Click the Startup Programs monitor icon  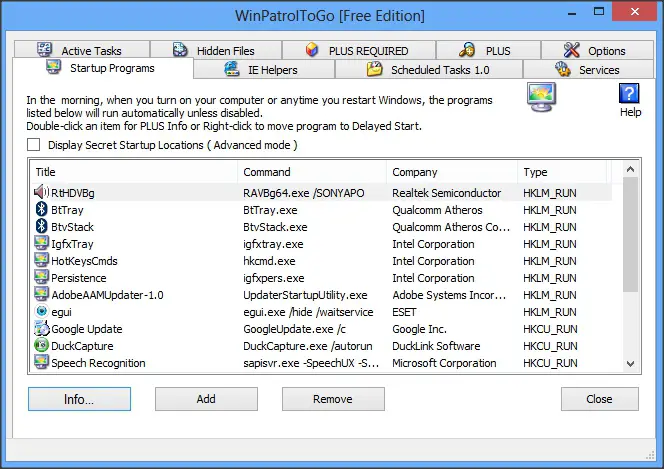(54, 67)
